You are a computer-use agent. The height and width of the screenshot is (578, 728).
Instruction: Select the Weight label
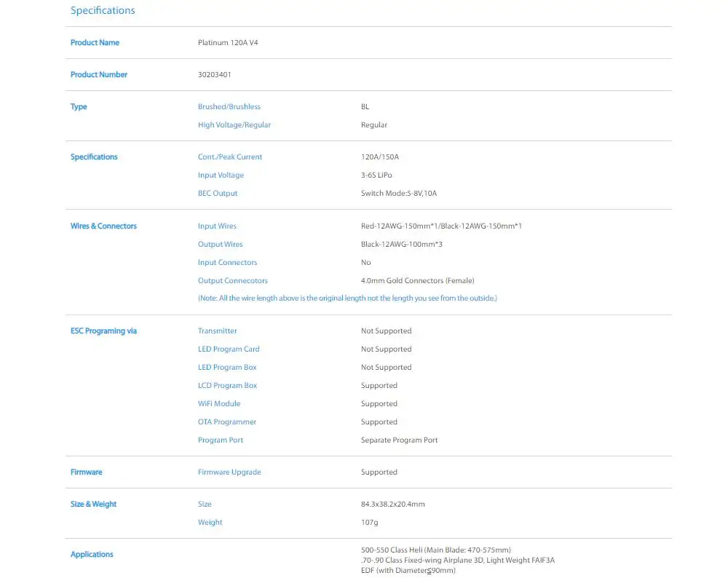point(210,522)
